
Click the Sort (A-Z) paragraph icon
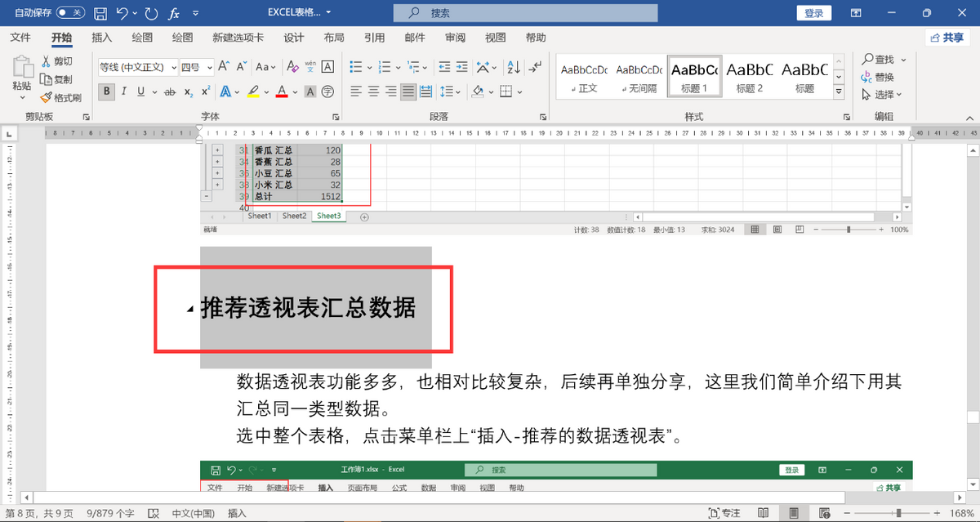[513, 67]
